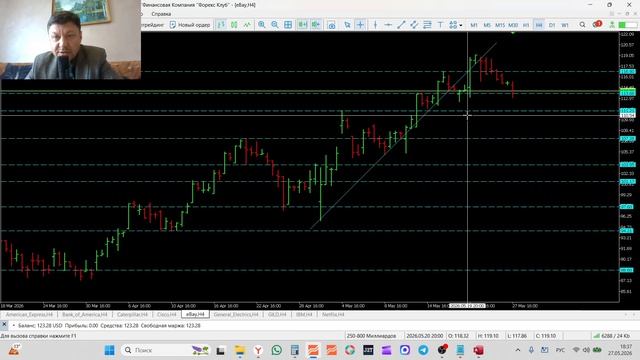Screen dimensions: 640x360
Task: Open File Explorer from taskbar
Action: pyautogui.click(x=240, y=350)
